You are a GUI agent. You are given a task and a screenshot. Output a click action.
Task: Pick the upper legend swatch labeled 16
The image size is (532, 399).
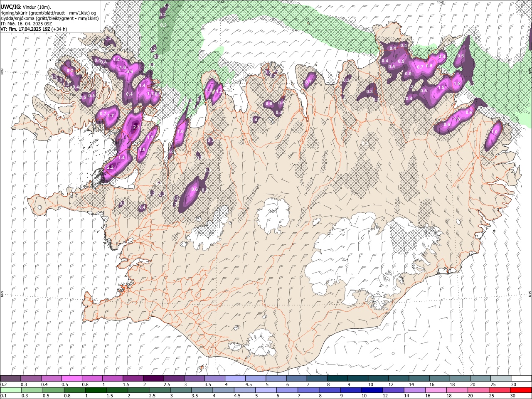point(439,379)
